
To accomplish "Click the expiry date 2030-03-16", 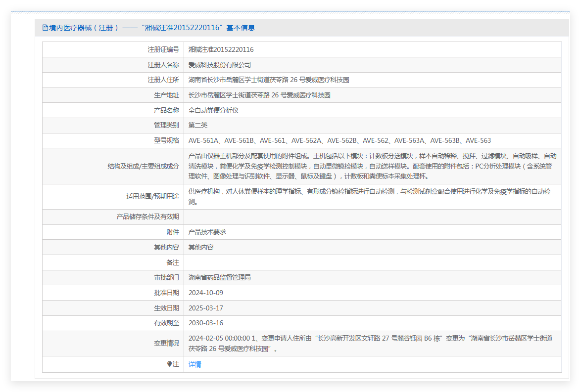I will (206, 323).
